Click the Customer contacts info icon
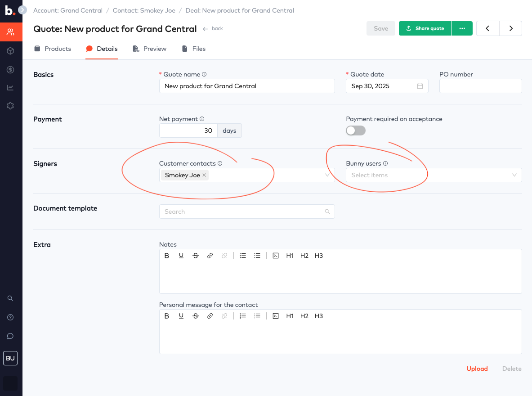Screen dimensions: 532x396 220,163
